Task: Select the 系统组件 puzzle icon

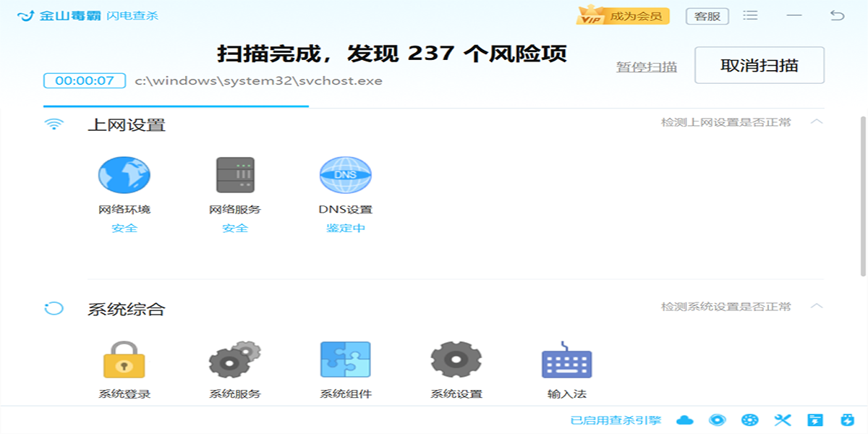Action: click(346, 359)
